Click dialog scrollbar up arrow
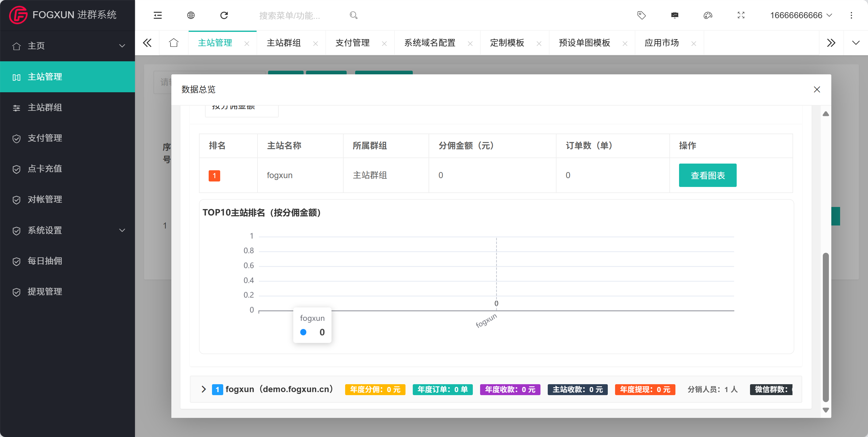The width and height of the screenshot is (868, 437). tap(826, 114)
